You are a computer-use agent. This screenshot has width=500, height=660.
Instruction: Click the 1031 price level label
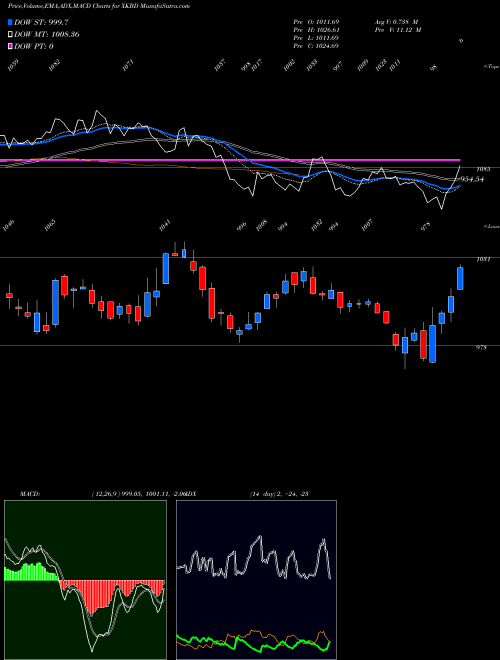[x=482, y=260]
